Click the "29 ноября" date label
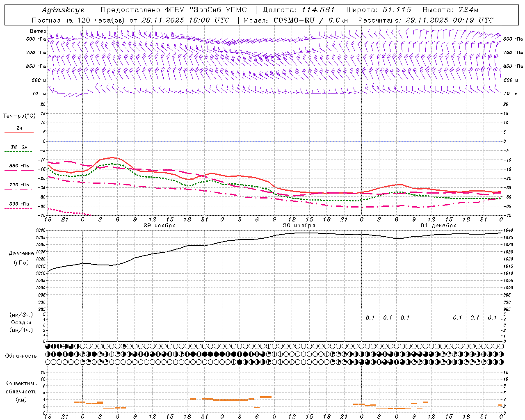This screenshot has height=420, width=525. point(160,226)
